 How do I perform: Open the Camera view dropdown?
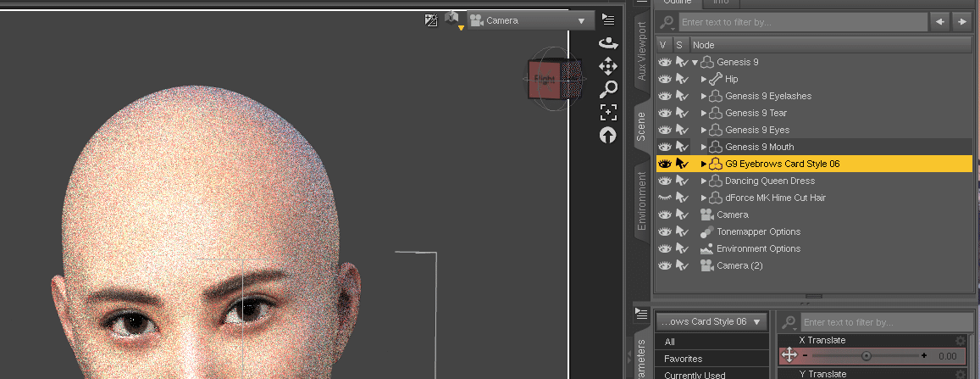pos(530,20)
